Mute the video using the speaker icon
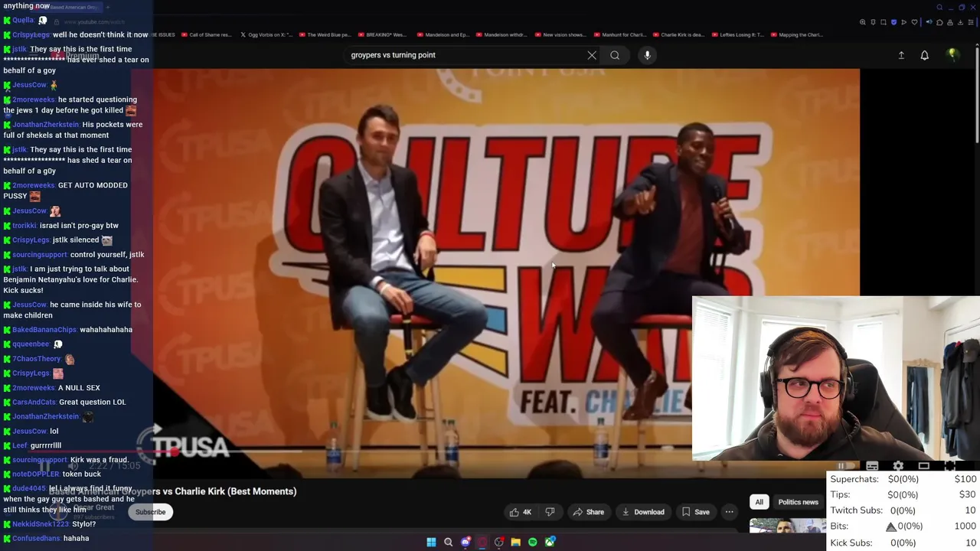Image resolution: width=980 pixels, height=551 pixels. click(73, 466)
